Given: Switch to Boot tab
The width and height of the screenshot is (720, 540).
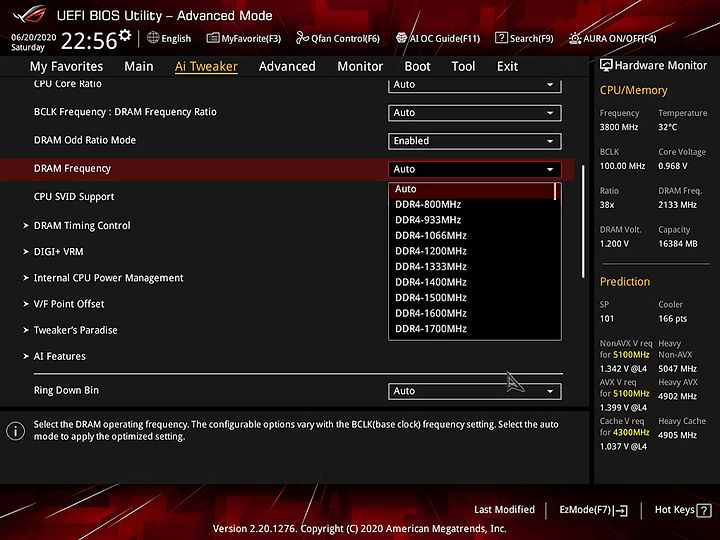Looking at the screenshot, I should (417, 67).
